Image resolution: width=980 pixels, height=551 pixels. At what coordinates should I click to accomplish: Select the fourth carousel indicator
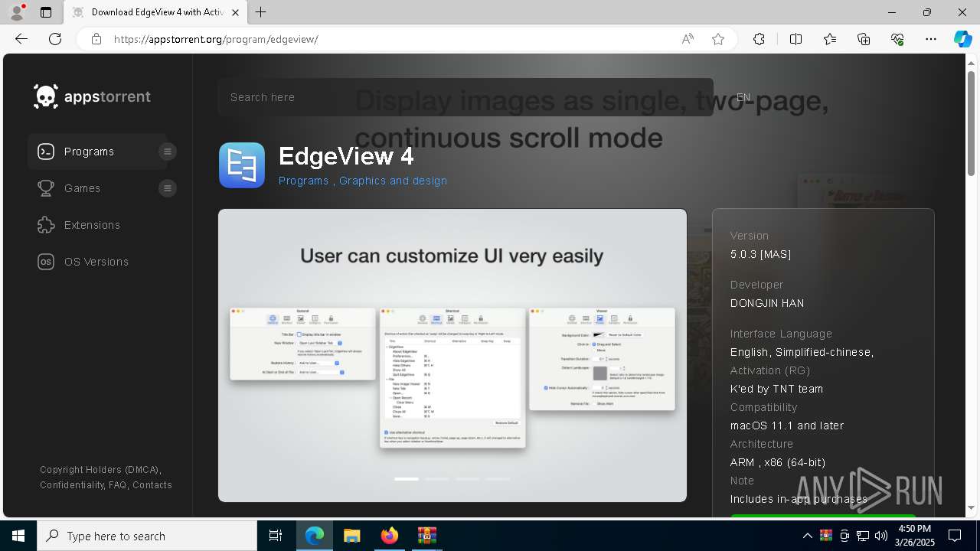click(498, 479)
